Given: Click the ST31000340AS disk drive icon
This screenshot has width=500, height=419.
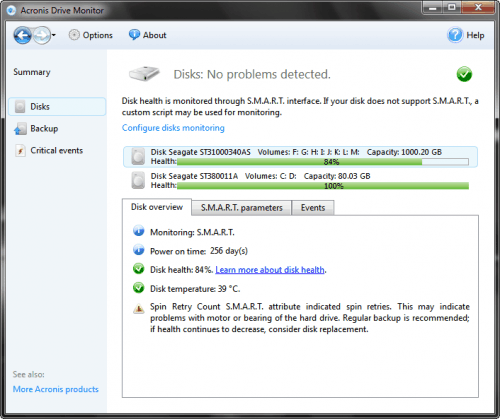Looking at the screenshot, I should point(138,156).
